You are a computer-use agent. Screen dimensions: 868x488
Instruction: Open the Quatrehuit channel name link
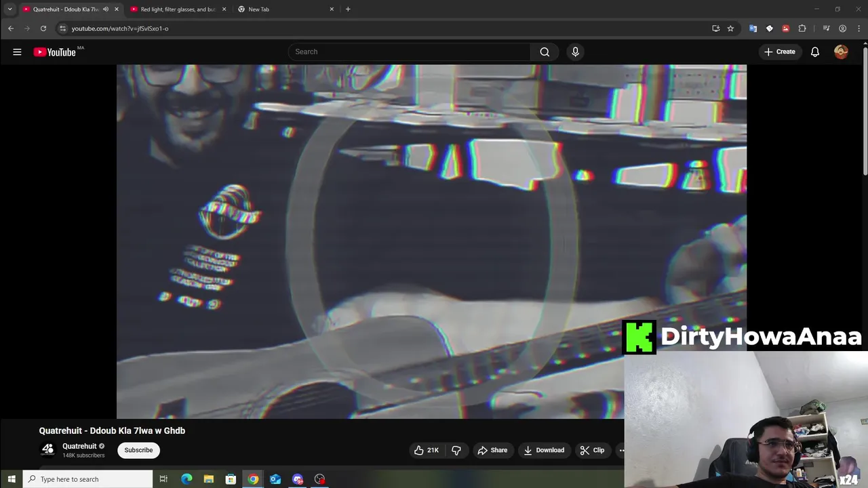pos(79,446)
